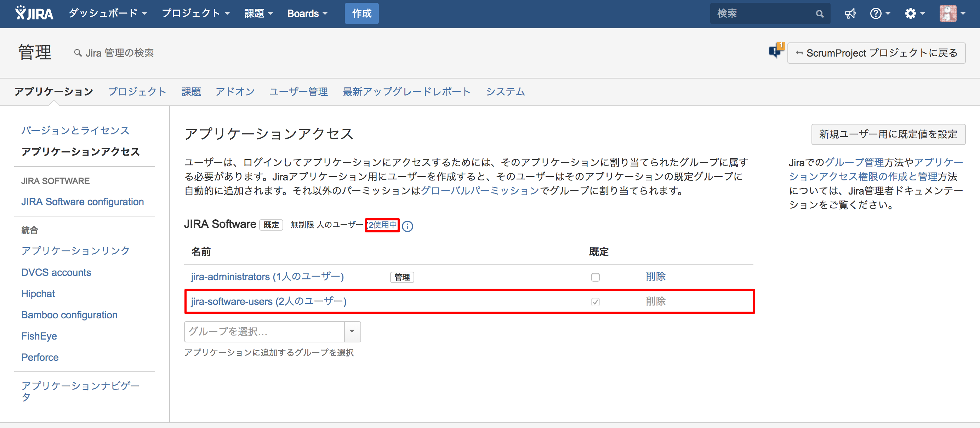The image size is (980, 428).
Task: Toggle default checkbox for jira-administrators
Action: tap(596, 277)
